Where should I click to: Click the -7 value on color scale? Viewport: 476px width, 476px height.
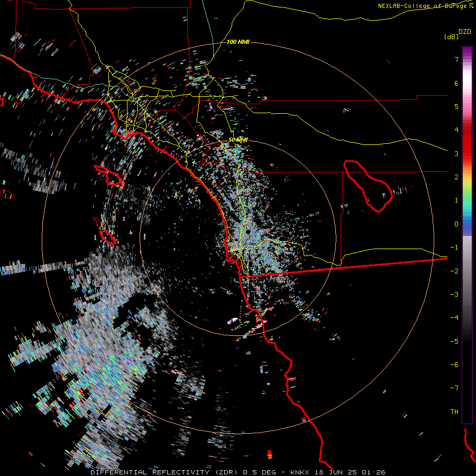coord(454,388)
